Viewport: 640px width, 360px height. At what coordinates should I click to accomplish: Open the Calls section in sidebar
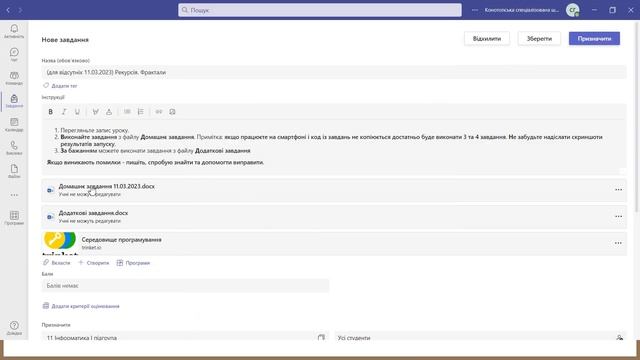[x=14, y=148]
